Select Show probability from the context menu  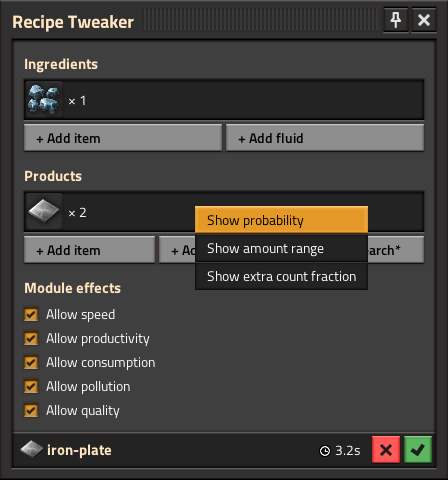[x=281, y=220]
